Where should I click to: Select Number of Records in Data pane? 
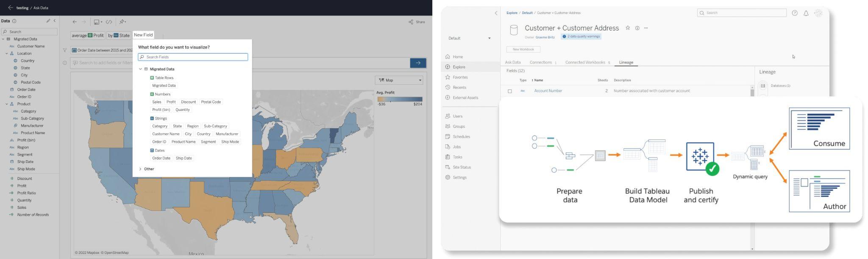click(x=33, y=215)
